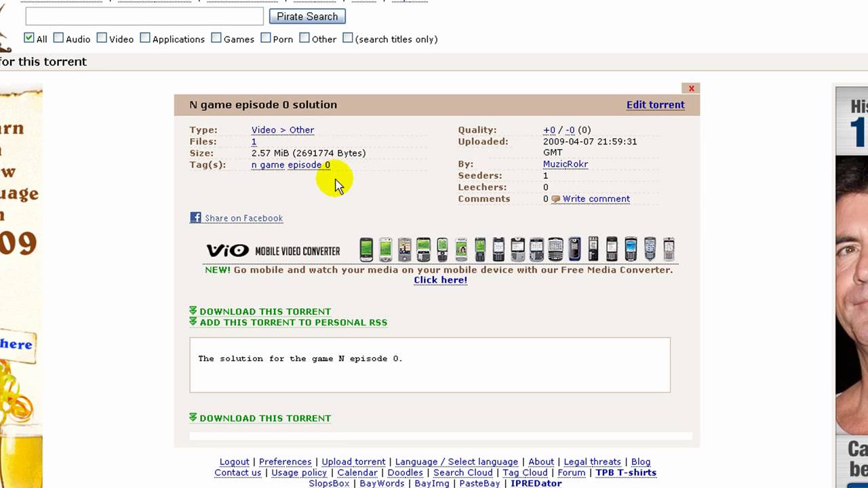Open Language / Select language link
The width and height of the screenshot is (868, 488).
[x=456, y=462]
